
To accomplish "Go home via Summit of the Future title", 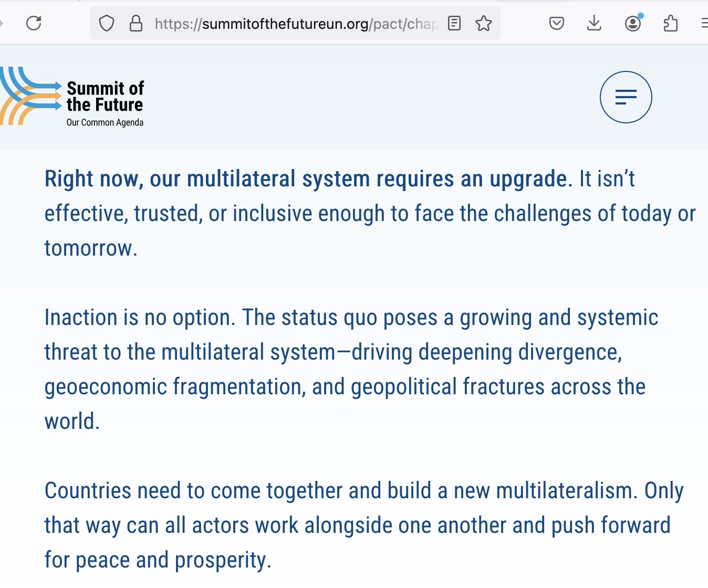I will (105, 97).
